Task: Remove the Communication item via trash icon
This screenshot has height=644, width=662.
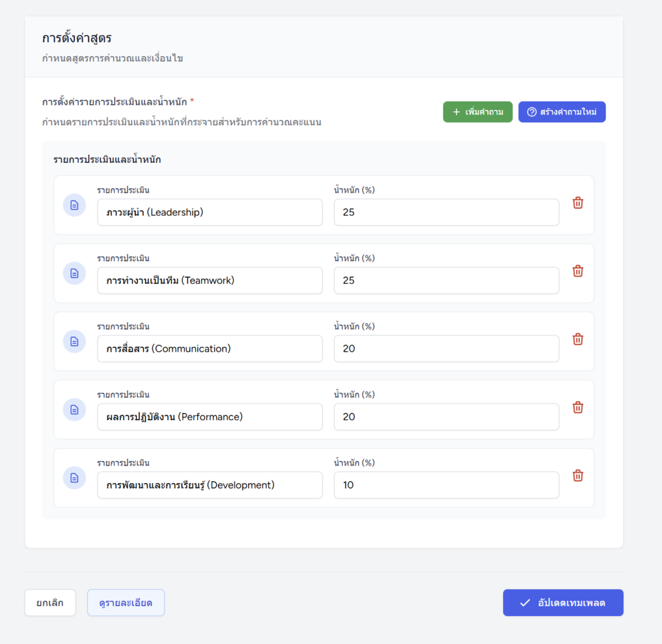Action: pos(578,339)
